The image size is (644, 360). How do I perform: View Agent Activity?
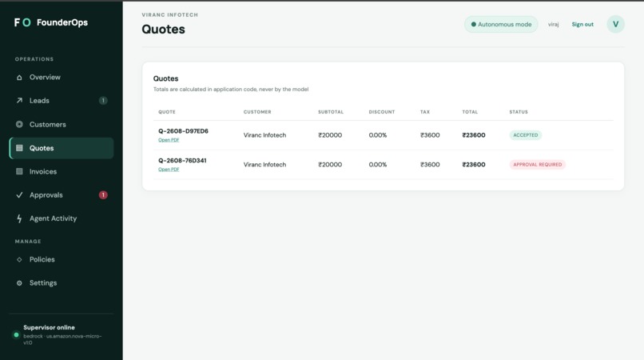coord(62,218)
